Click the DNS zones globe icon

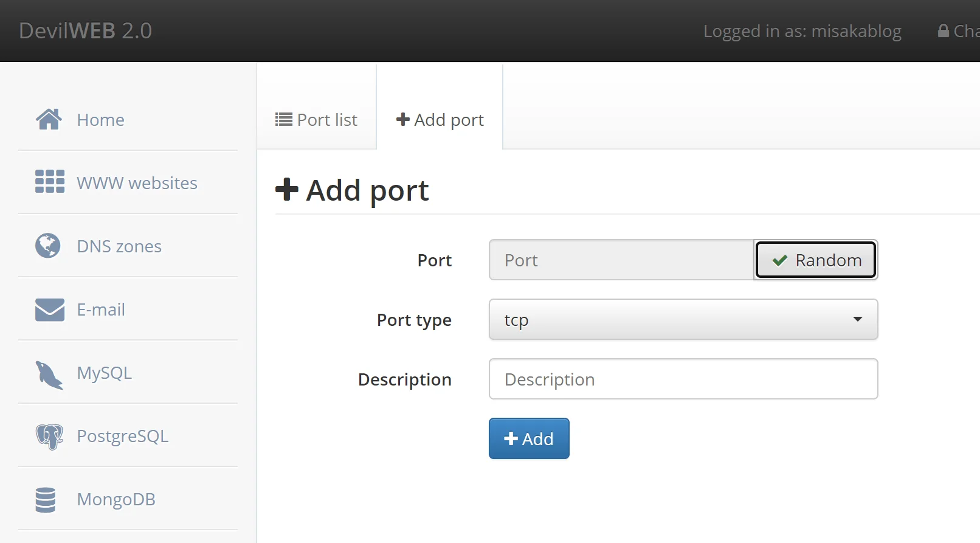tap(48, 246)
